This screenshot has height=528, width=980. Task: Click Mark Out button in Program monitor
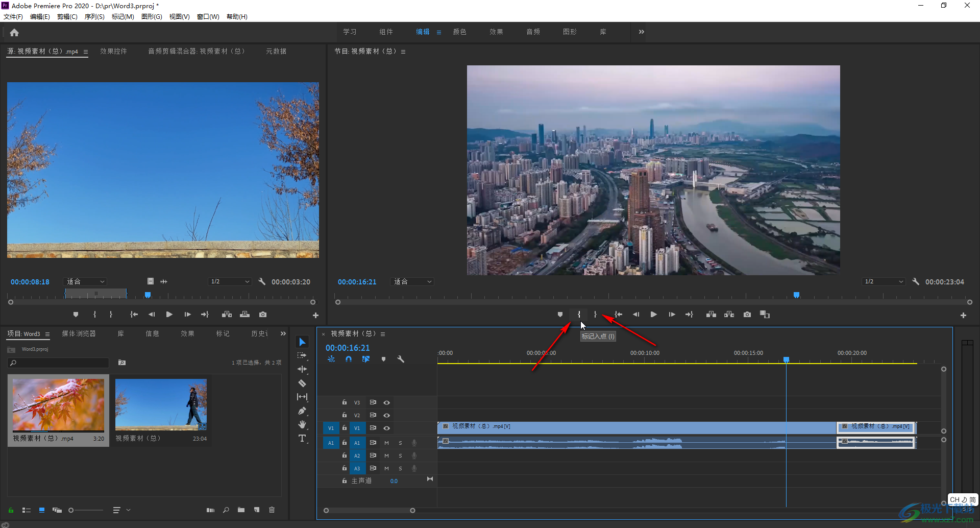pos(595,315)
